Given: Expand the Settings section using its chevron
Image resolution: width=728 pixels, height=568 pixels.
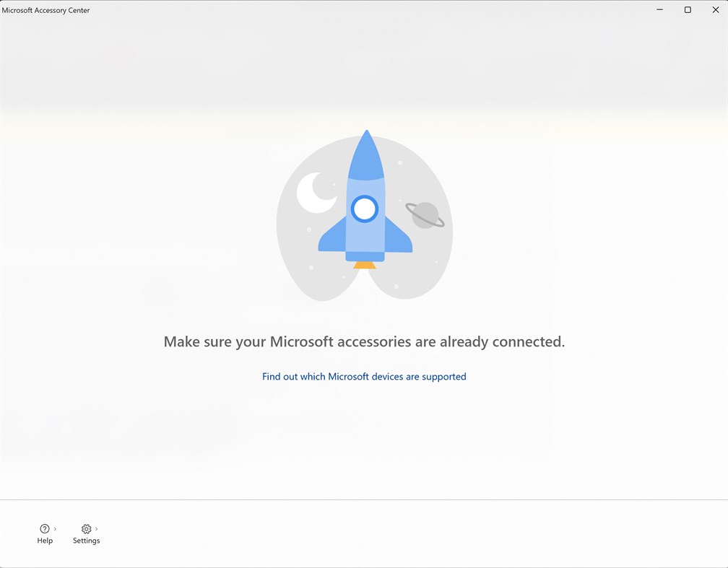Looking at the screenshot, I should (95, 528).
